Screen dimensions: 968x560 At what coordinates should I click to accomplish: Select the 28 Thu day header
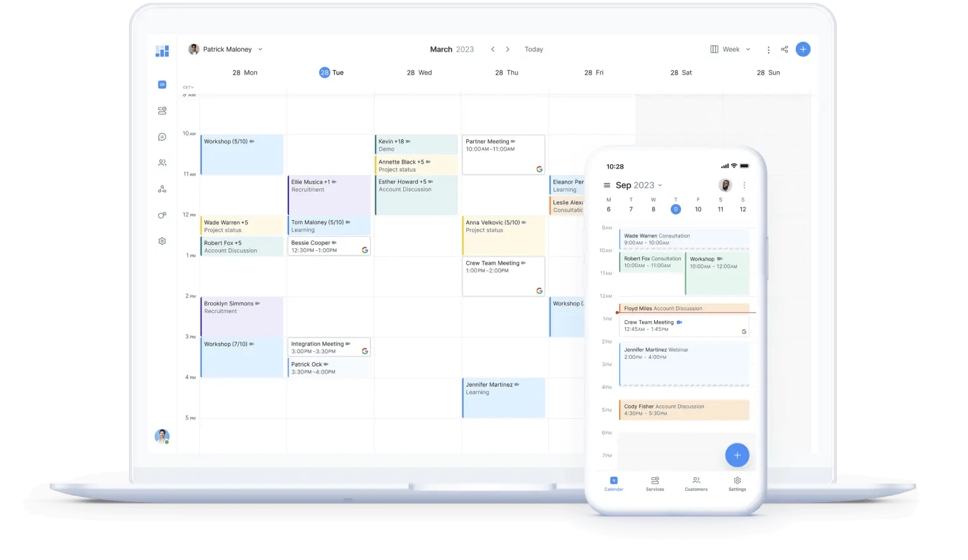506,73
